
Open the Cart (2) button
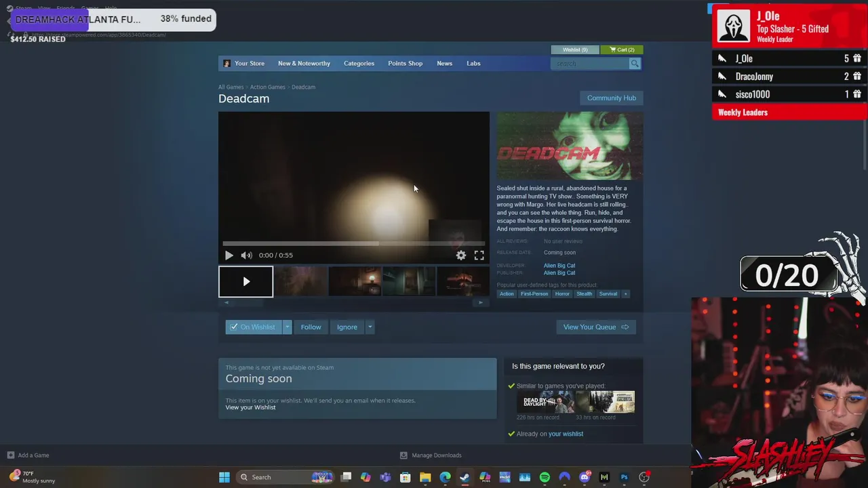pos(622,49)
